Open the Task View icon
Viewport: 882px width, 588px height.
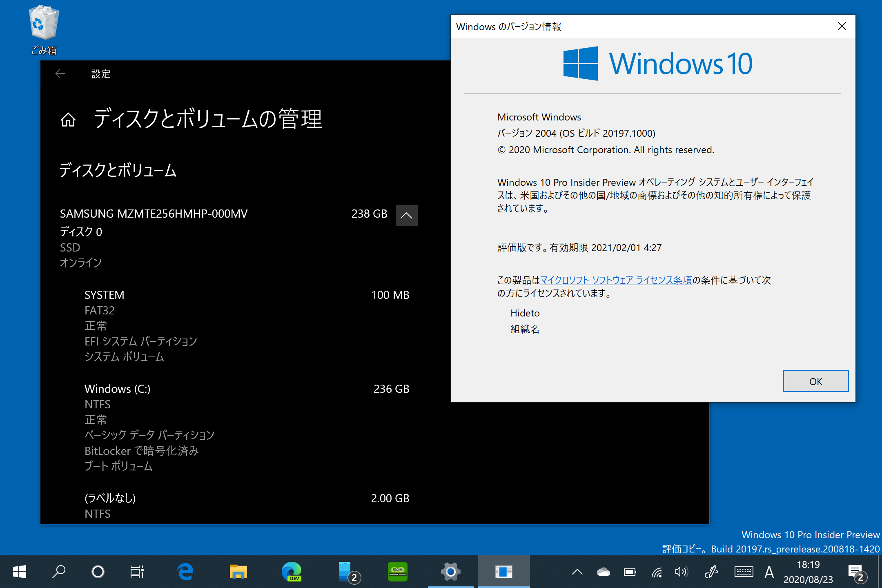[137, 571]
